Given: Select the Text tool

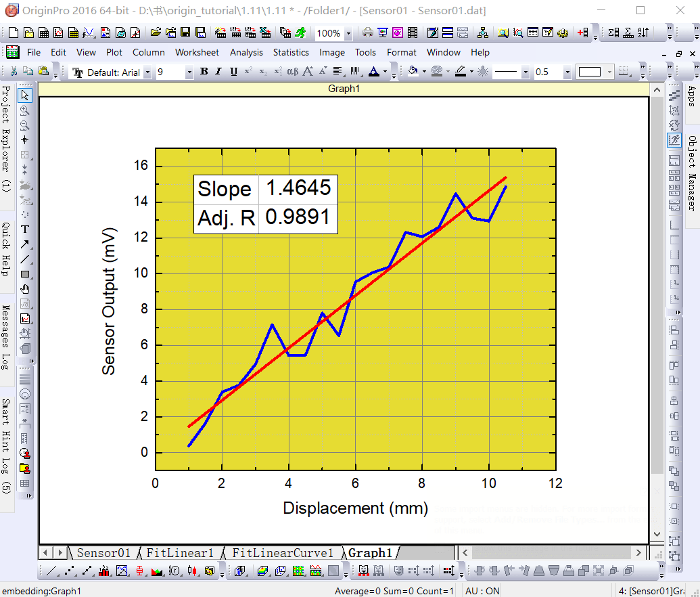Looking at the screenshot, I should pos(24,229).
